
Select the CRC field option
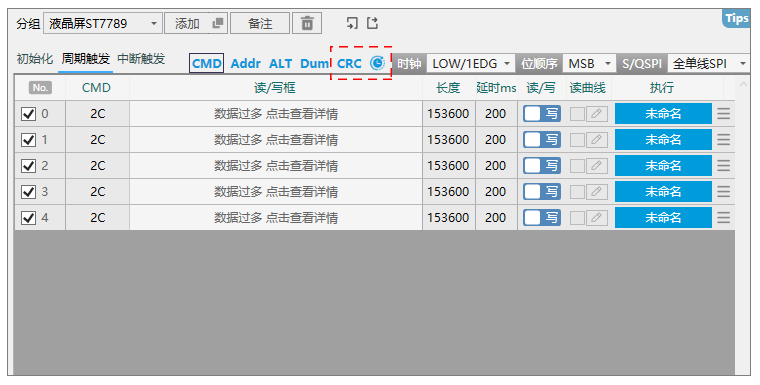pos(349,64)
